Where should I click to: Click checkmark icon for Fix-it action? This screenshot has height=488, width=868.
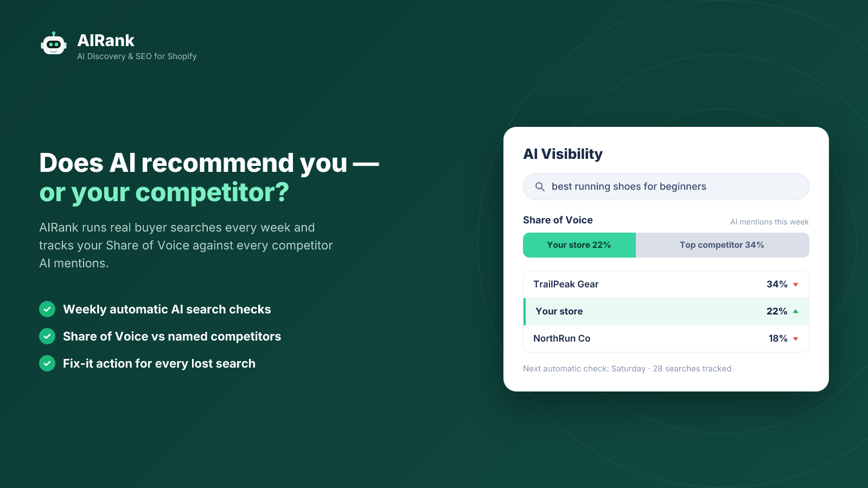pos(47,363)
